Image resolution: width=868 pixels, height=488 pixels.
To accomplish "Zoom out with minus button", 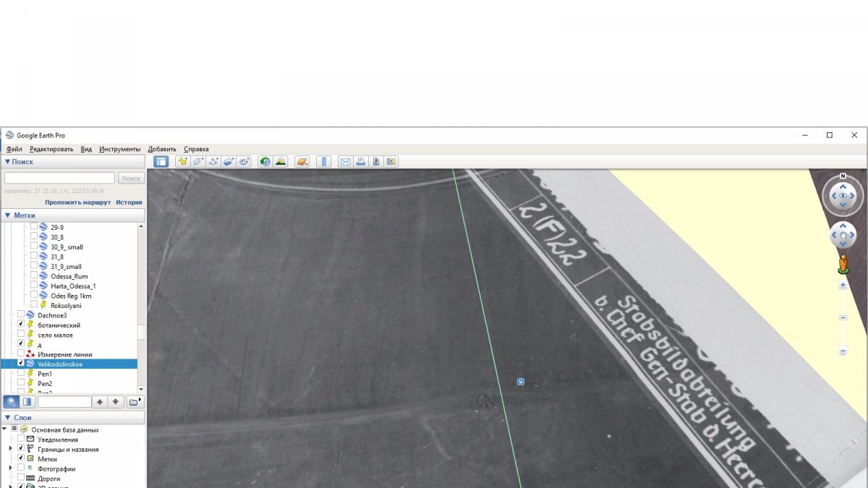I will click(843, 351).
